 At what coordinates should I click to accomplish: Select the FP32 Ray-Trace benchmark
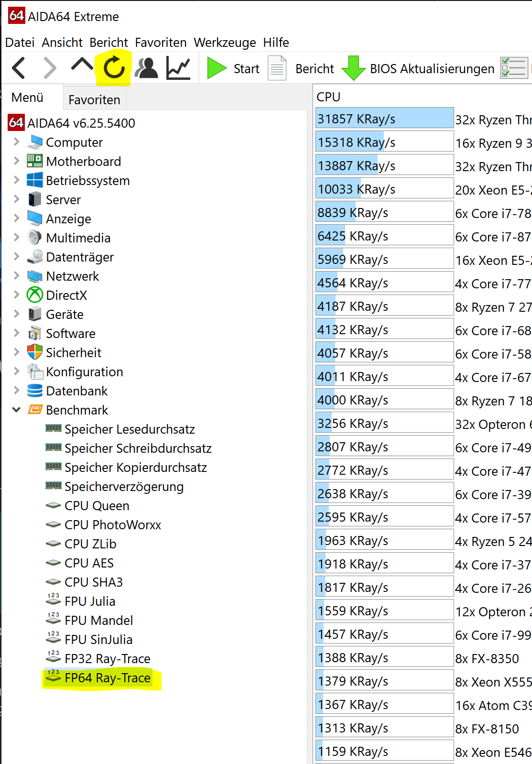tap(108, 659)
